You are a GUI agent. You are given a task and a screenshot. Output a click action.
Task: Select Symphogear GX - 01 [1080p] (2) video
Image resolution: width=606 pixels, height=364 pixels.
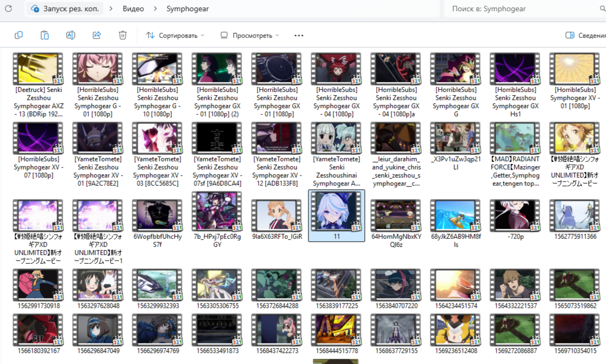(217, 86)
